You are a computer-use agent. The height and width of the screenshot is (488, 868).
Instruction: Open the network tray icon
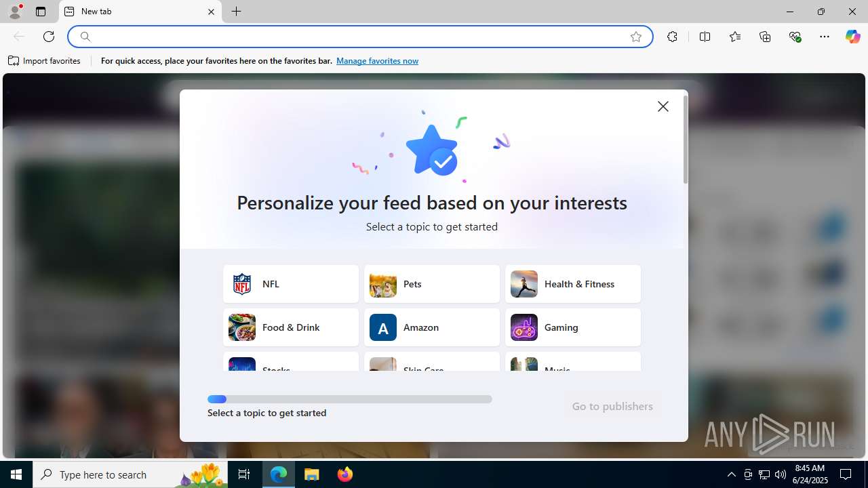point(764,474)
